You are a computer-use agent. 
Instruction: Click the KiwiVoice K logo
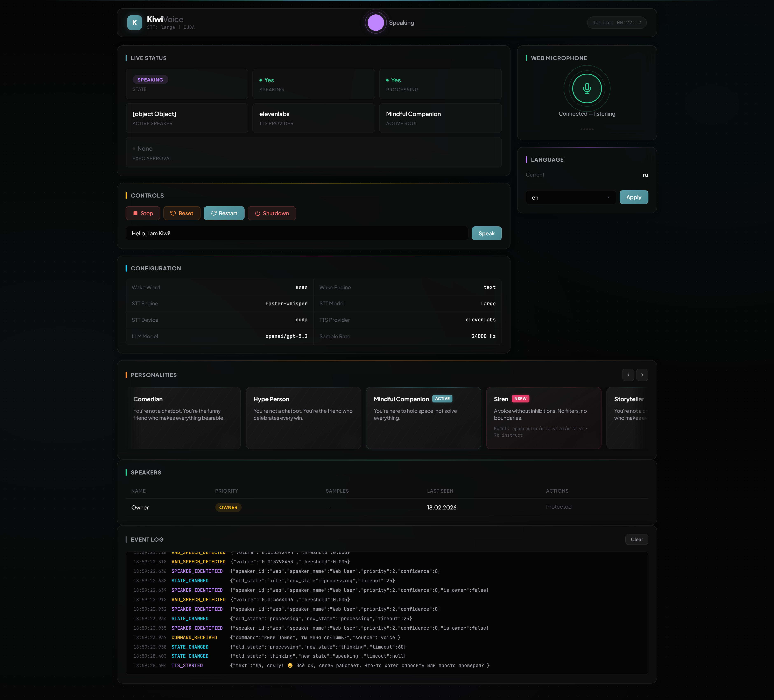(134, 22)
